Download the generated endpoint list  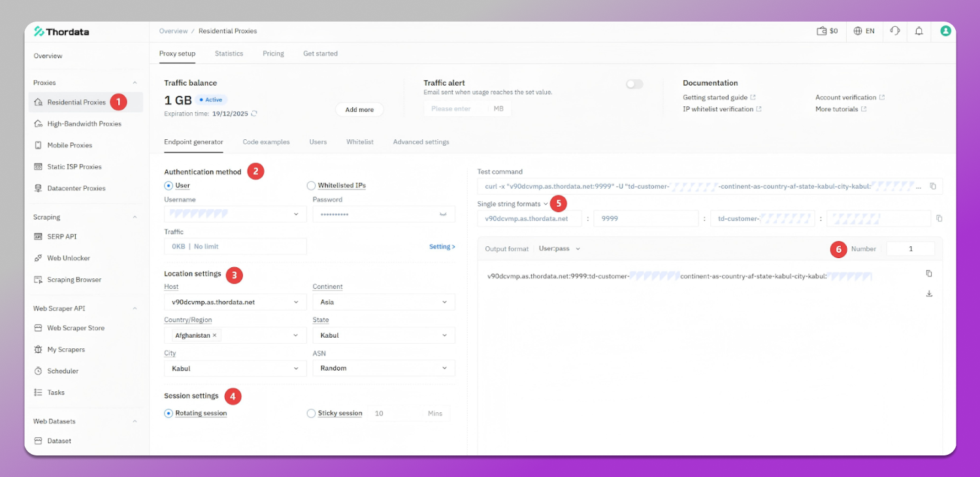coord(929,293)
